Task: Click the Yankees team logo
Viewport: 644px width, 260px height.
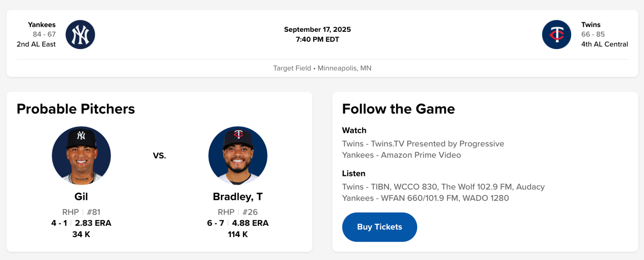Action: coord(80,35)
